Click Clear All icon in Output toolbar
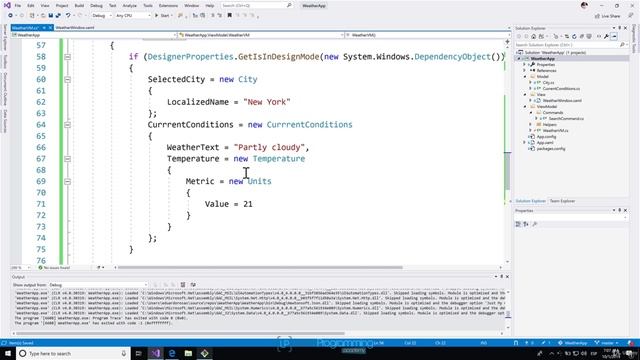This screenshot has width=640, height=360. (183, 284)
